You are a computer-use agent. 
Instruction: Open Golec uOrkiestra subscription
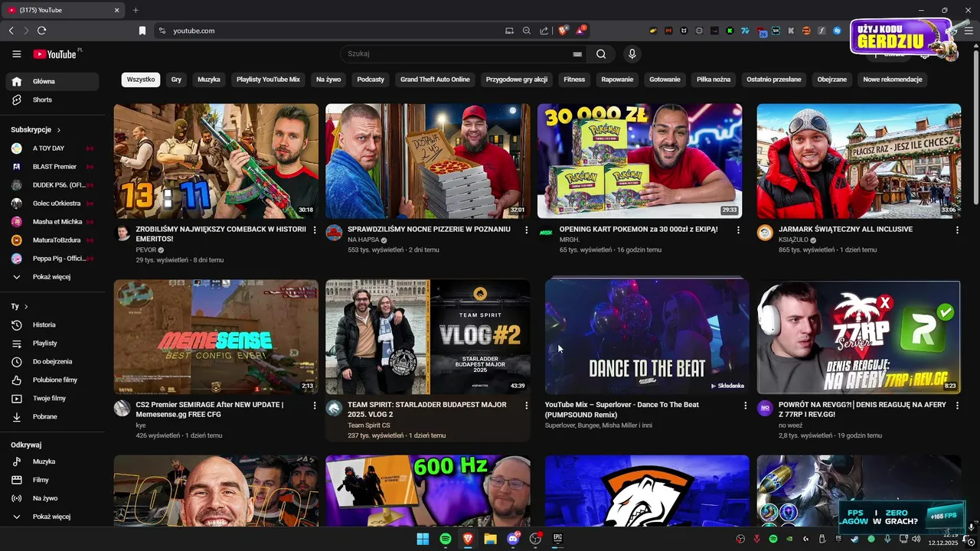pyautogui.click(x=52, y=203)
